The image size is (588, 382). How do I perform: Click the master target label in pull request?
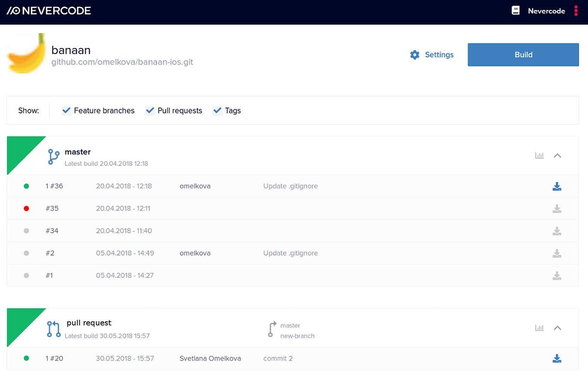click(x=290, y=326)
